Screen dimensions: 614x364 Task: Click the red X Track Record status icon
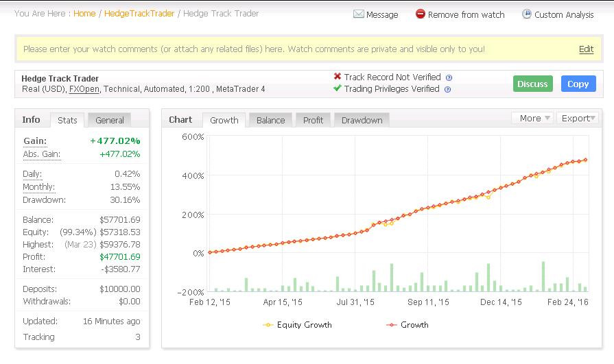tap(337, 76)
